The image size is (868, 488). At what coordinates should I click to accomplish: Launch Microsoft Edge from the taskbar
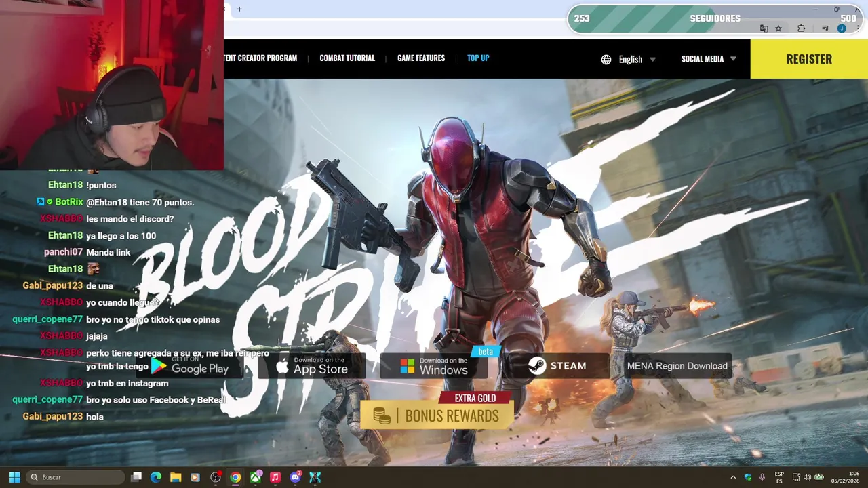coord(156,477)
